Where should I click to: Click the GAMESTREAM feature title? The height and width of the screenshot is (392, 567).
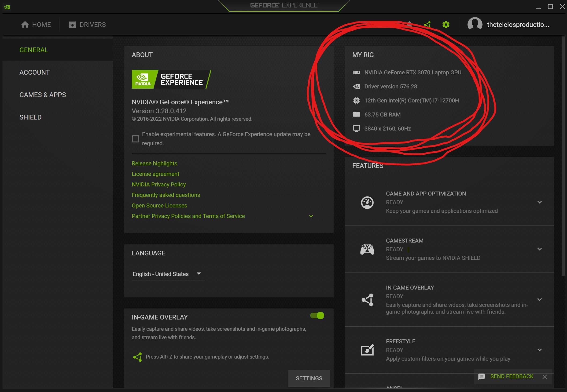[405, 241]
